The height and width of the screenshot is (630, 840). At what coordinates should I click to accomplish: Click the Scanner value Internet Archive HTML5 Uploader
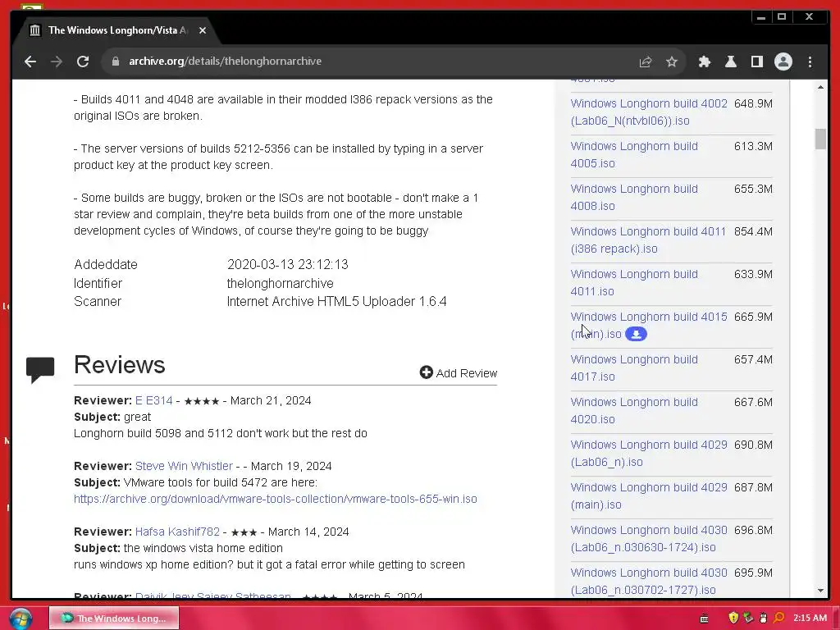[336, 302]
